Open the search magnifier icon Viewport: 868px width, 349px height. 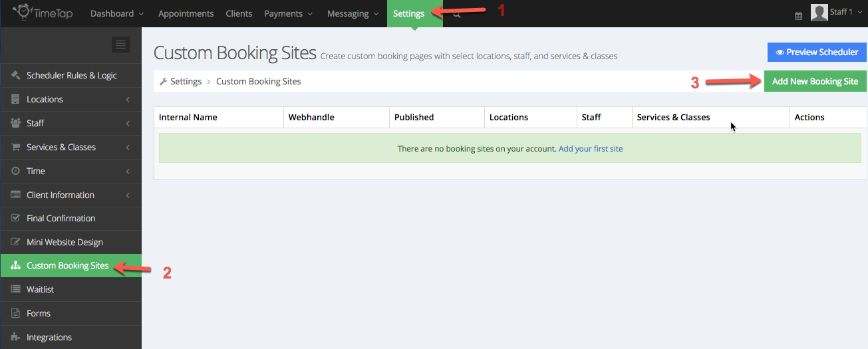[457, 14]
